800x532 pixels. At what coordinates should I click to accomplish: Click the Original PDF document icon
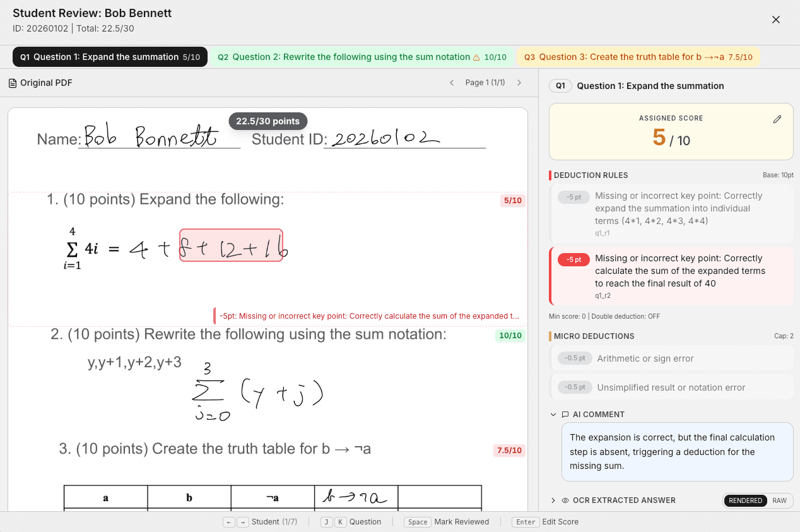point(12,83)
